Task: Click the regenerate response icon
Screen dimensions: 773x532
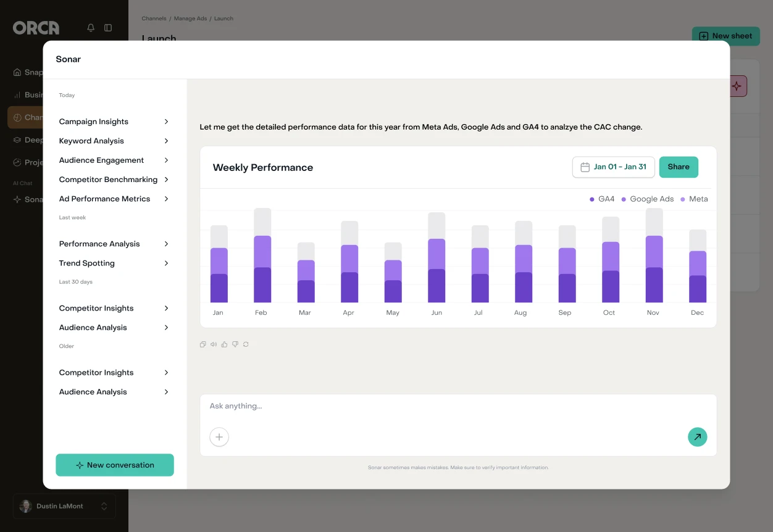Action: pos(246,344)
